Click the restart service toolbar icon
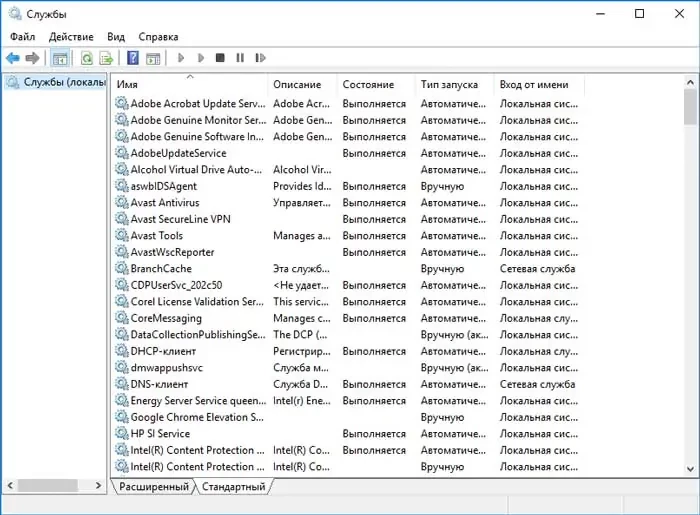Screen dimensions: 700x515 point(259,58)
